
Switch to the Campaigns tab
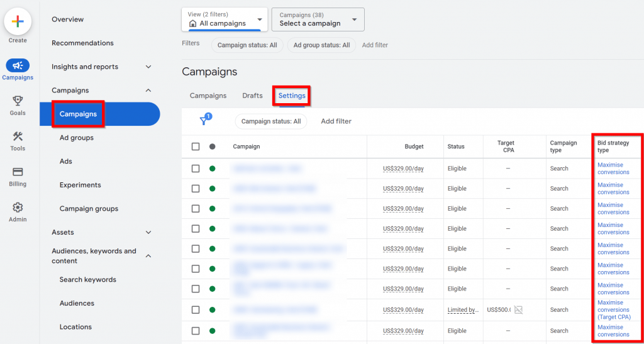point(208,96)
